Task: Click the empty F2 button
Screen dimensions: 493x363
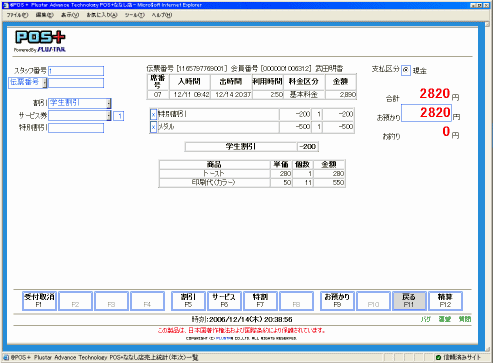Action: pyautogui.click(x=75, y=301)
